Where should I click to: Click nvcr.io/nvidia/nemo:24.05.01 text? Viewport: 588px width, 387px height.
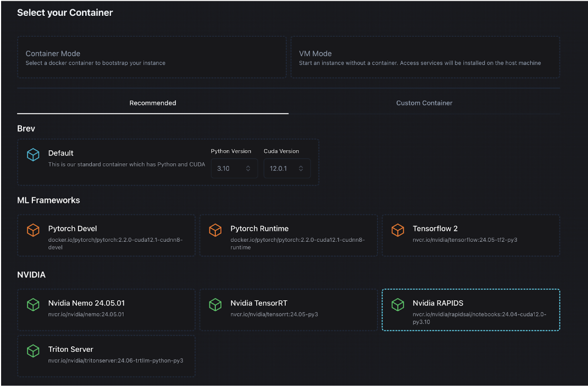[86, 314]
